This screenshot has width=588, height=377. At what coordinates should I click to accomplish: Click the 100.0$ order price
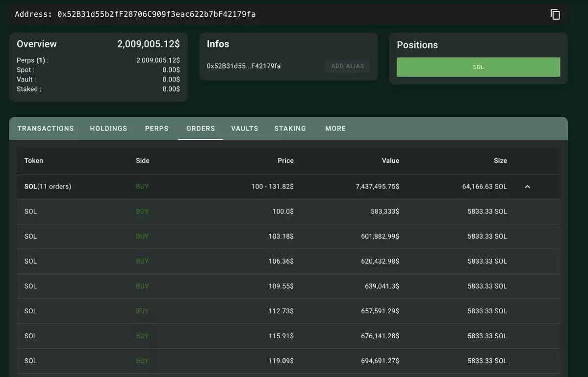pyautogui.click(x=283, y=212)
